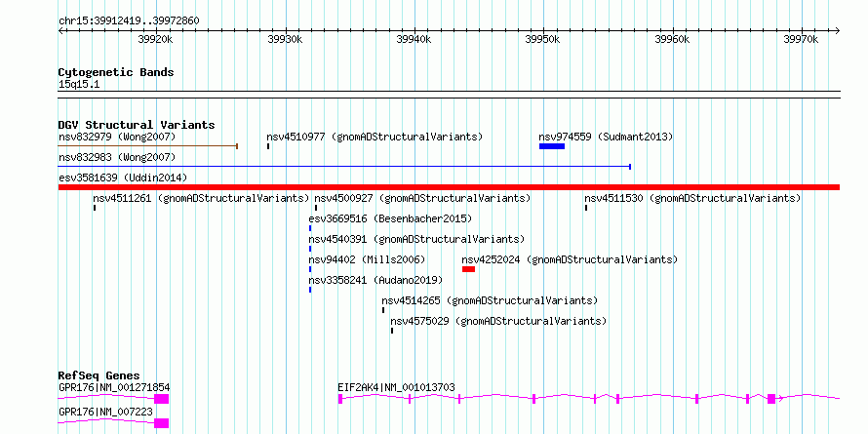The height and width of the screenshot is (434, 868).
Task: Click the 15q15.1 cytogenetic band label
Action: [x=79, y=85]
